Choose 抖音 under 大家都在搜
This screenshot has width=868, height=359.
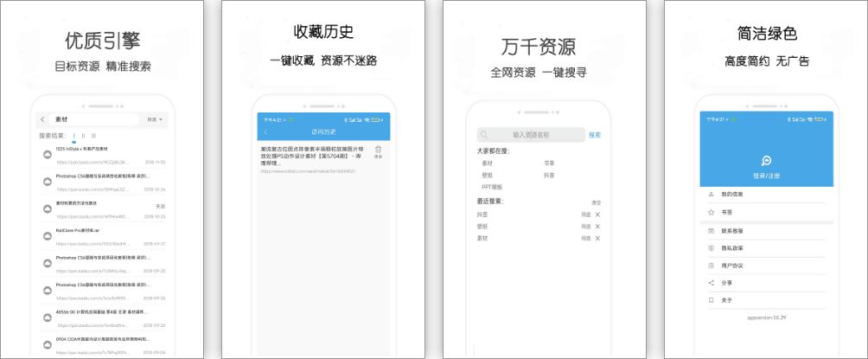549,175
